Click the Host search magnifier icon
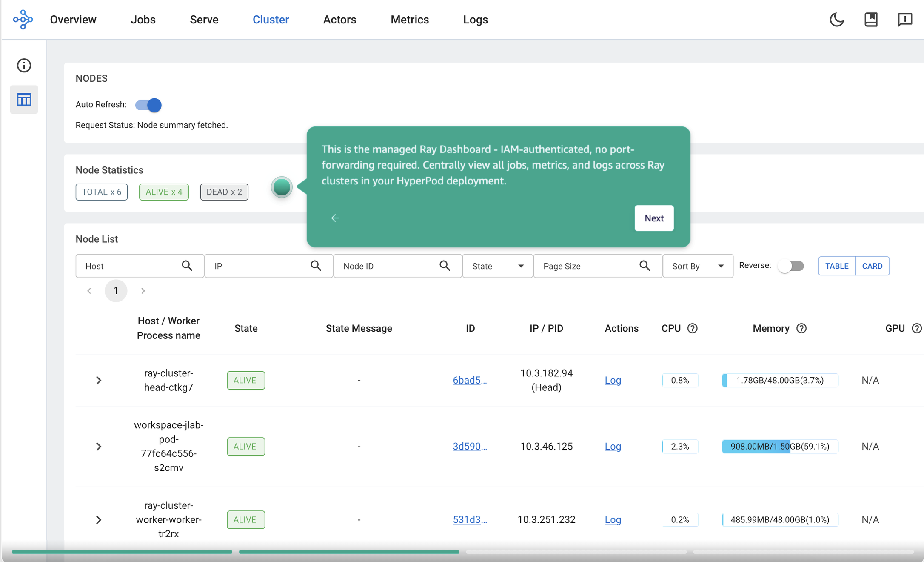The width and height of the screenshot is (924, 562). [x=187, y=266]
